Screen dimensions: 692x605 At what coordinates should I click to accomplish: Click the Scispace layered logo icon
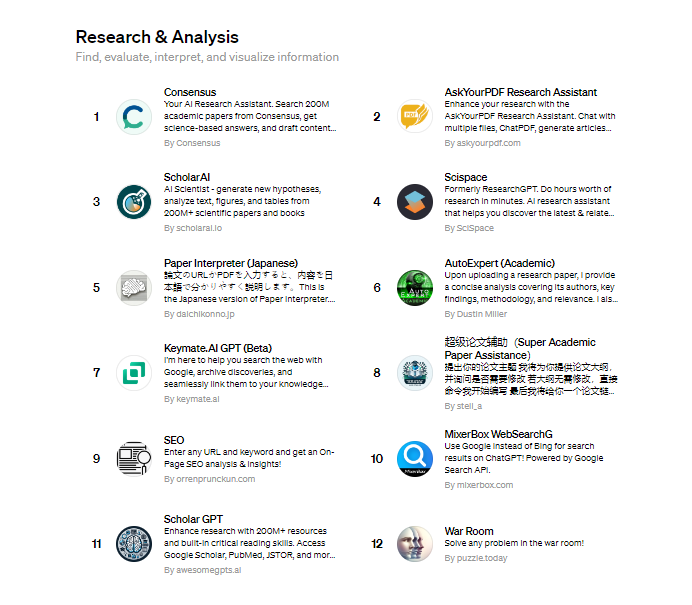(x=414, y=202)
